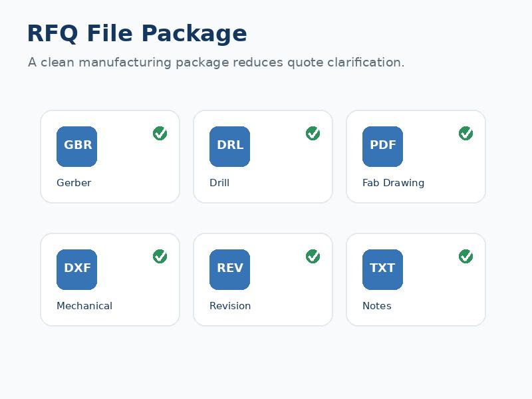Viewport: 532px width, 399px height.
Task: Click the GBR file type icon
Action: [x=76, y=146]
